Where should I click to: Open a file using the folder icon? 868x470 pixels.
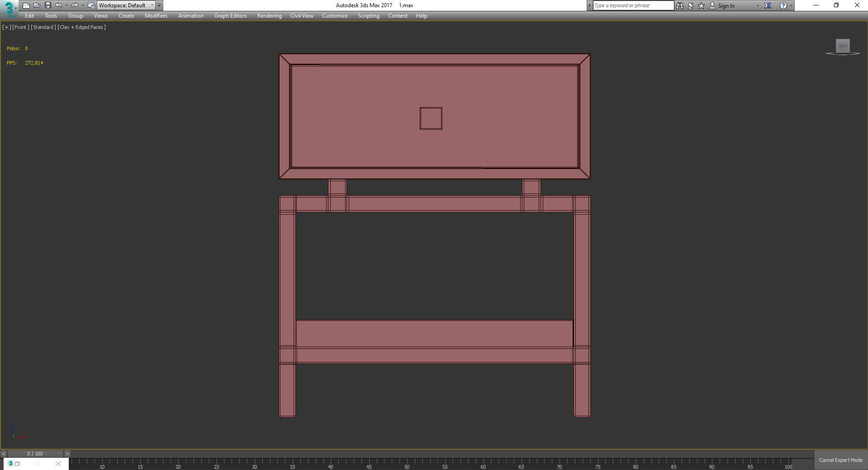pyautogui.click(x=37, y=5)
